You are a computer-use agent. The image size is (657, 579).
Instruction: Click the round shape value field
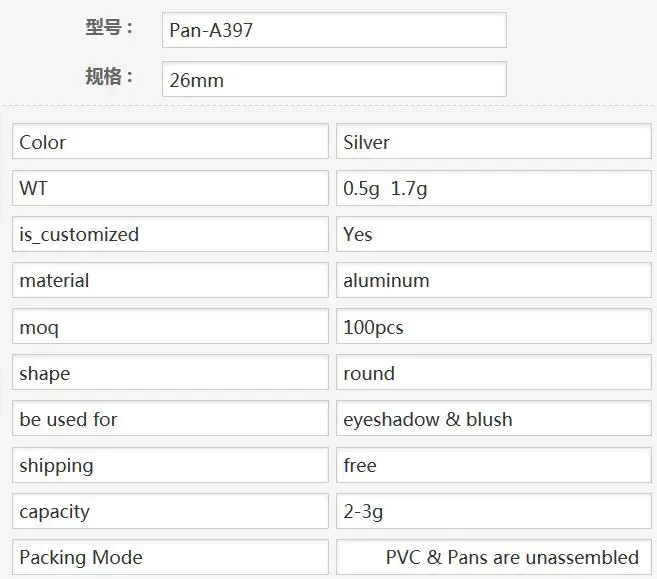pyautogui.click(x=494, y=373)
